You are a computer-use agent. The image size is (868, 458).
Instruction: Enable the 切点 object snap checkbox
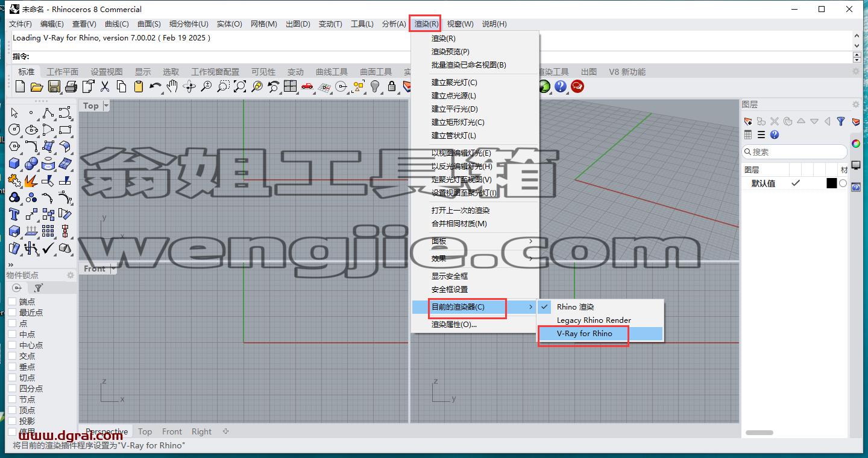[x=12, y=378]
